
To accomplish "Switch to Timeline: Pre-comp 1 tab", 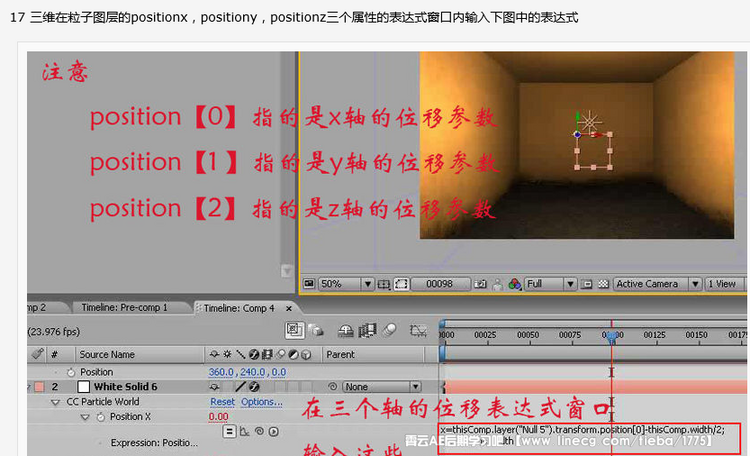I will [x=124, y=307].
